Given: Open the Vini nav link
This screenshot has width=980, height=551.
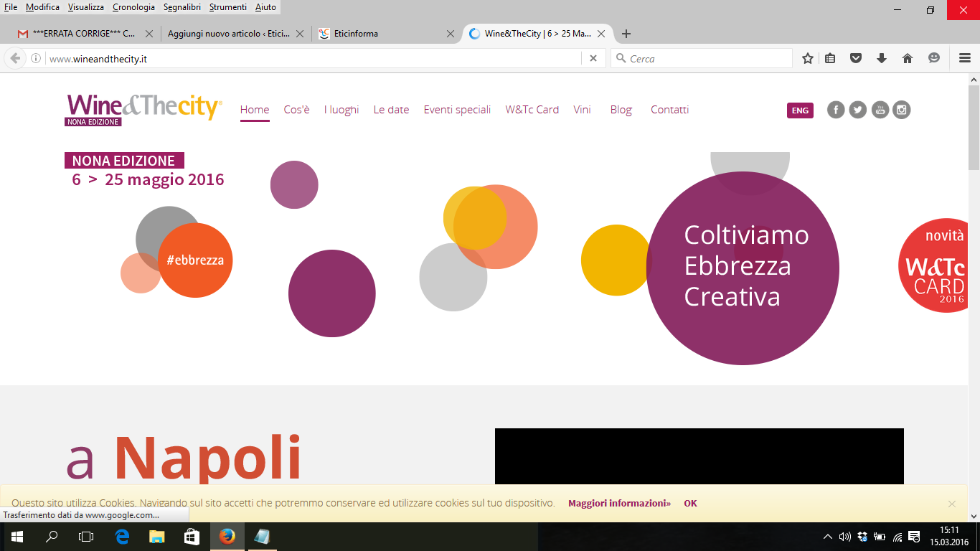Looking at the screenshot, I should pos(582,110).
